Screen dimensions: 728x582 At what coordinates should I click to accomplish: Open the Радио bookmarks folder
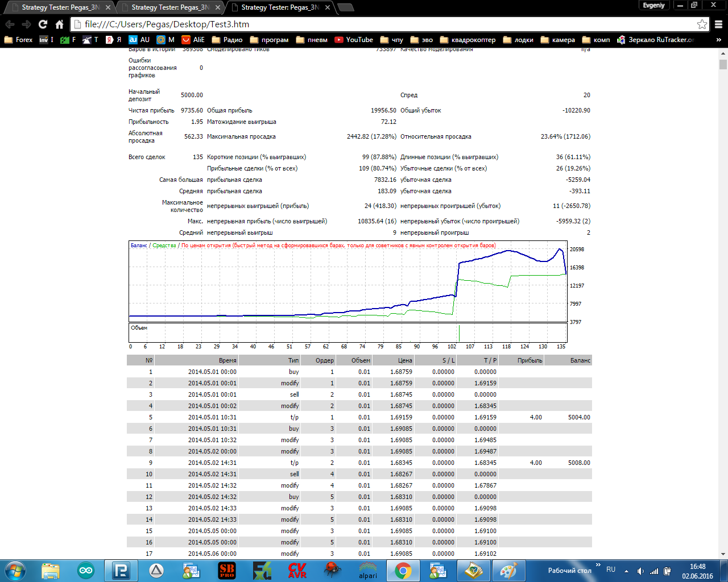(x=227, y=40)
